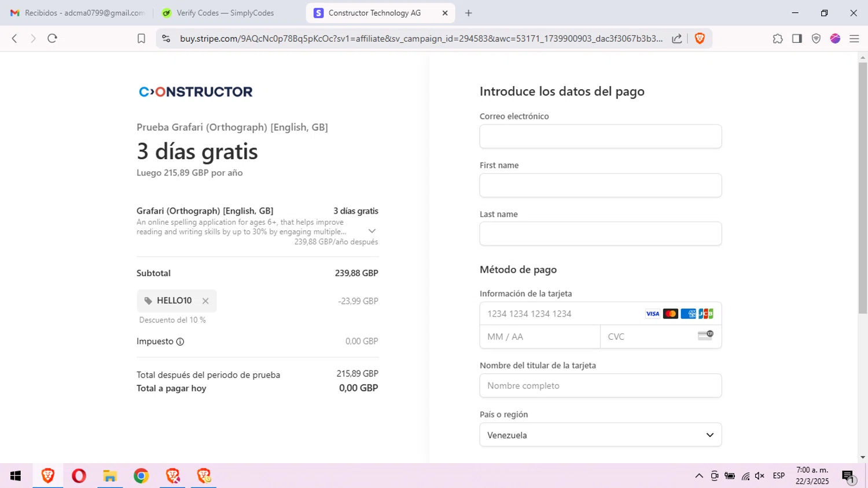The image size is (868, 488).
Task: Focus the First name field
Action: click(601, 185)
